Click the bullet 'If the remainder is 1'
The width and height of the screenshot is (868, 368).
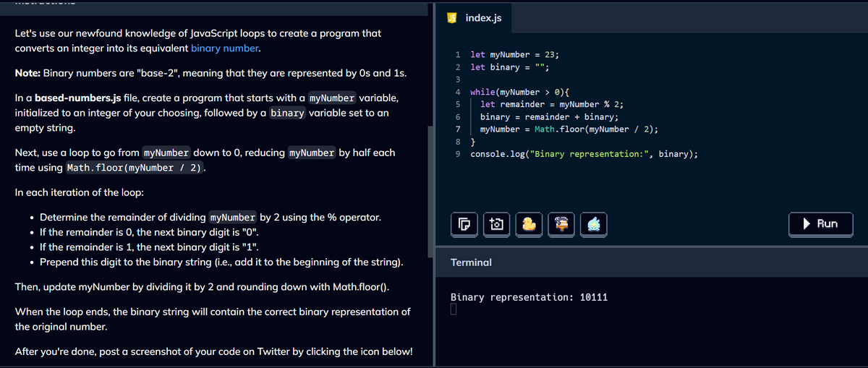click(148, 247)
